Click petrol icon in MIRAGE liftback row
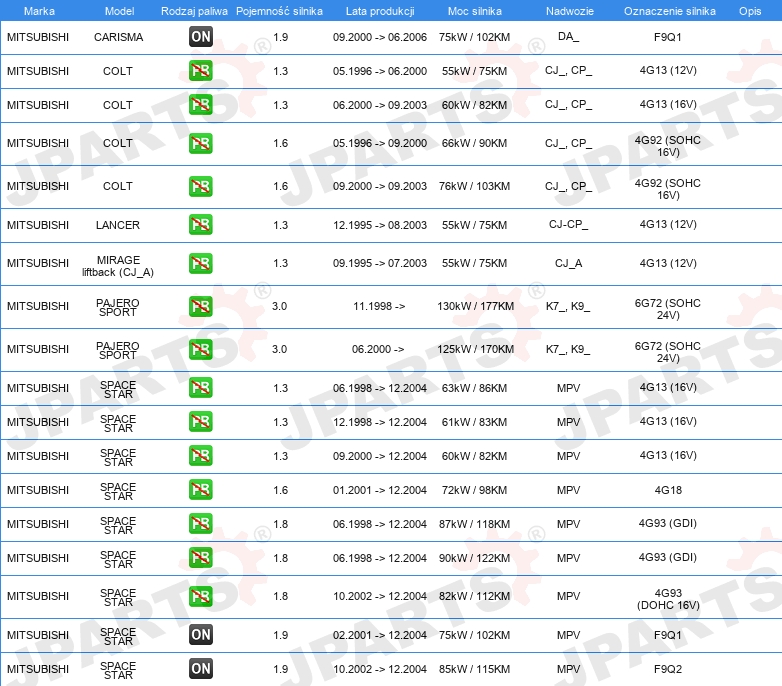 (x=201, y=263)
